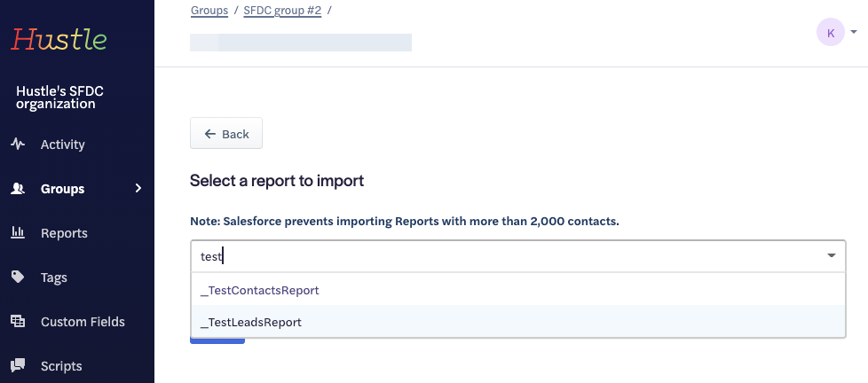
Task: Open the account menu caret
Action: coord(854,32)
